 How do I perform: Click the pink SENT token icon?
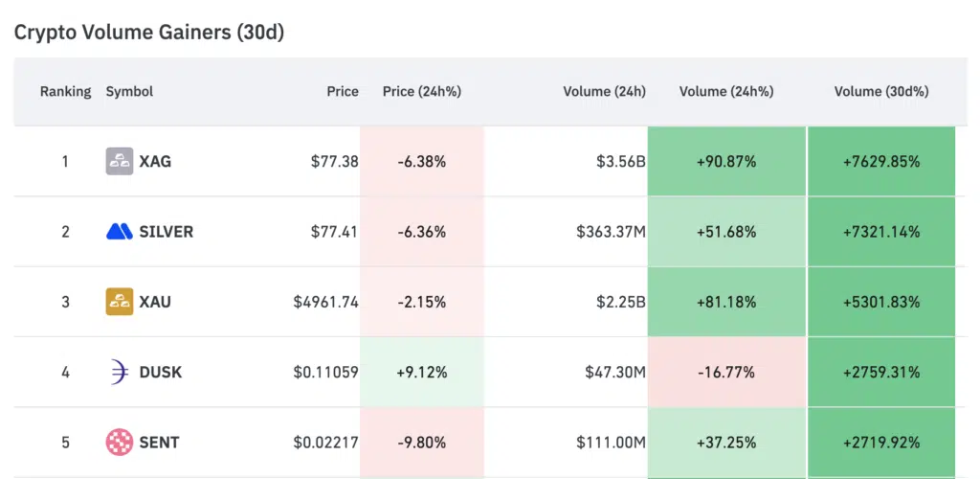[119, 443]
